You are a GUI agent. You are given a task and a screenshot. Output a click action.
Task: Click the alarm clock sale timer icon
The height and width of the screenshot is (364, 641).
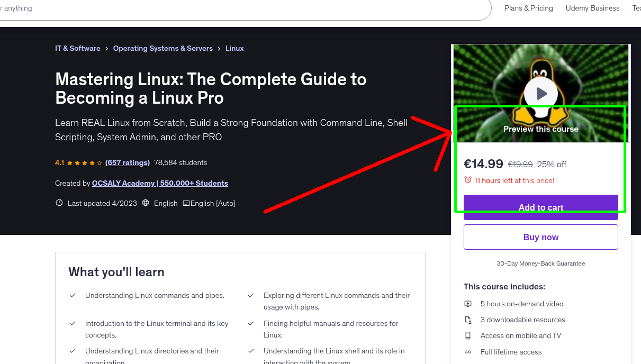[x=468, y=180]
